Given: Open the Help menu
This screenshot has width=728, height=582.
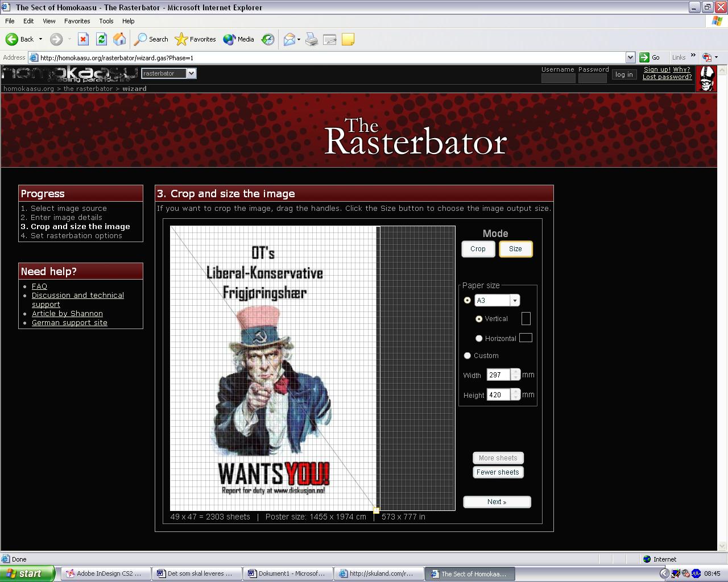Looking at the screenshot, I should coord(129,21).
